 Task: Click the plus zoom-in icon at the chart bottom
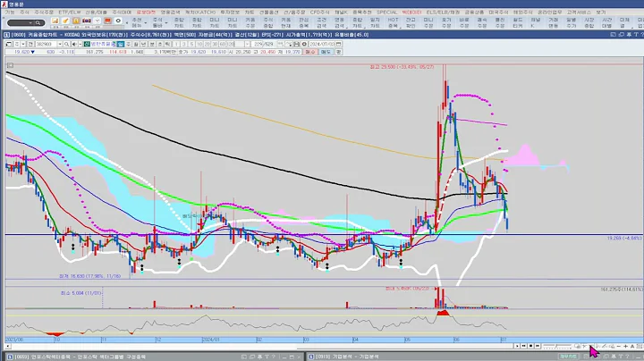point(625,346)
